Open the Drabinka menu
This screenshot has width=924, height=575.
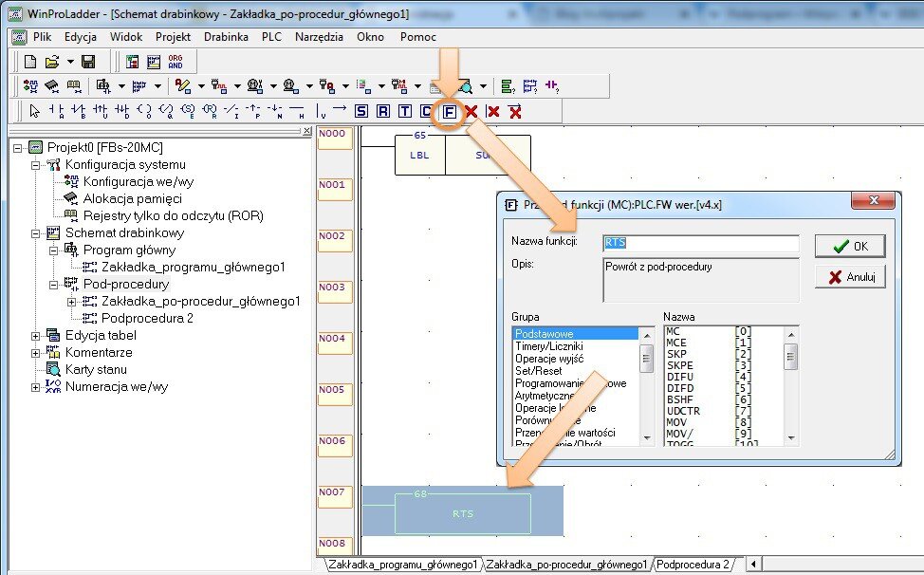[x=227, y=36]
